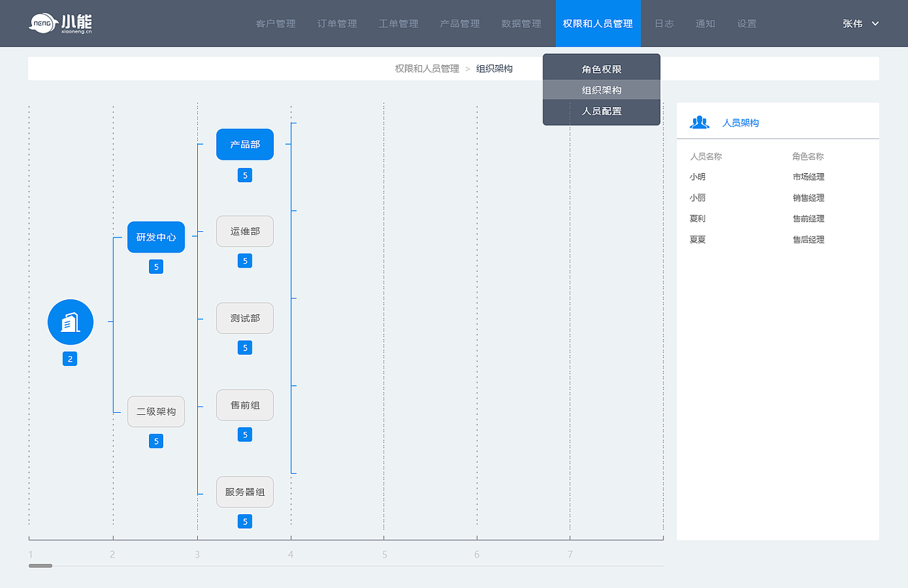This screenshot has height=588, width=908.
Task: Click the 销售经理 role cell
Action: 809,198
